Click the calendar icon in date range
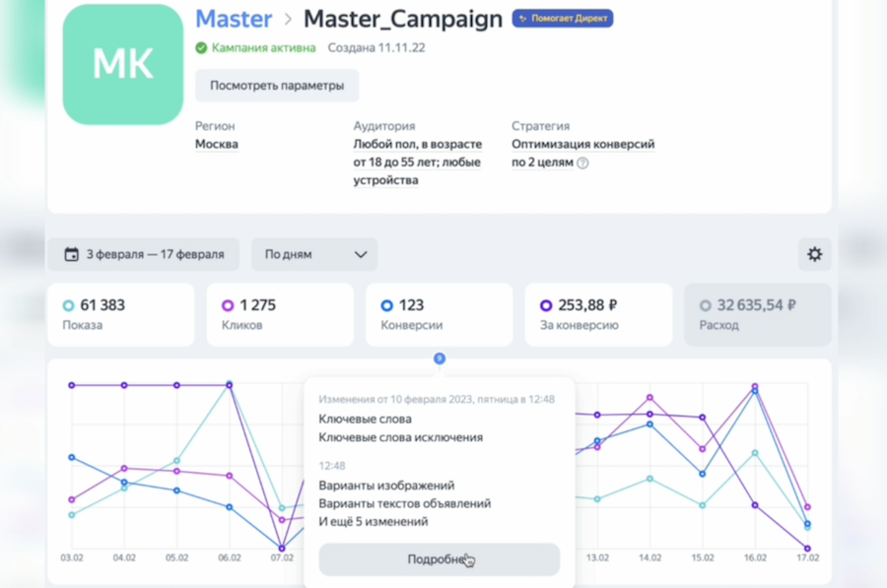This screenshot has width=887, height=588. click(71, 254)
